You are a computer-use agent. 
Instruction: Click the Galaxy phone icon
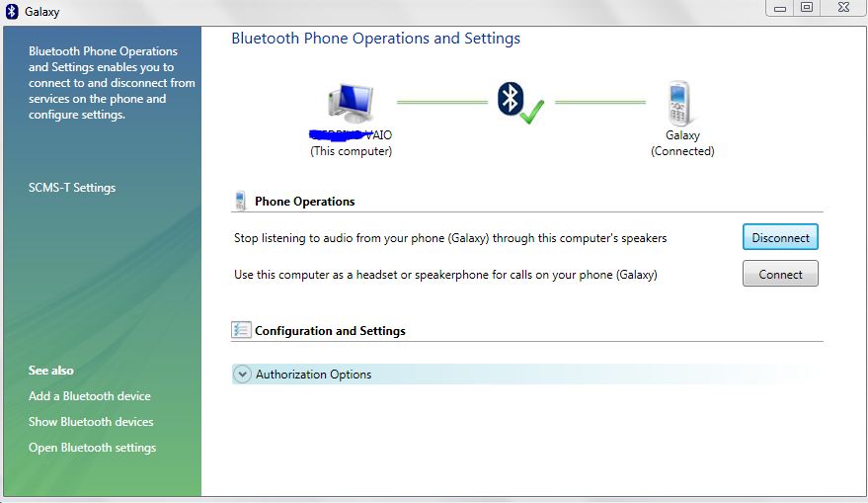[680, 103]
